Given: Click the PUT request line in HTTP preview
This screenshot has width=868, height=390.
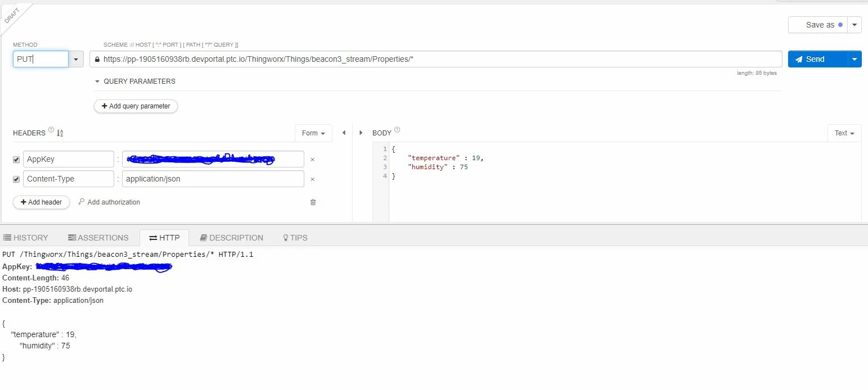Looking at the screenshot, I should point(128,255).
